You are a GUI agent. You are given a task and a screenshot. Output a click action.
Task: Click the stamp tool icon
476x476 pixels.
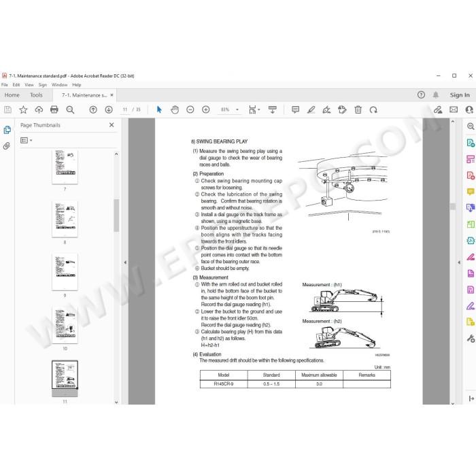(x=342, y=109)
